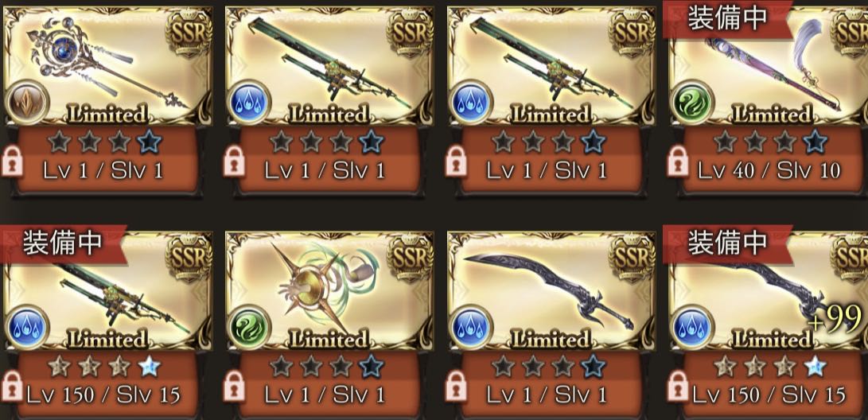Toggle the lock under the spiked shield weapon
This screenshot has width=868, height=420.
point(234,386)
